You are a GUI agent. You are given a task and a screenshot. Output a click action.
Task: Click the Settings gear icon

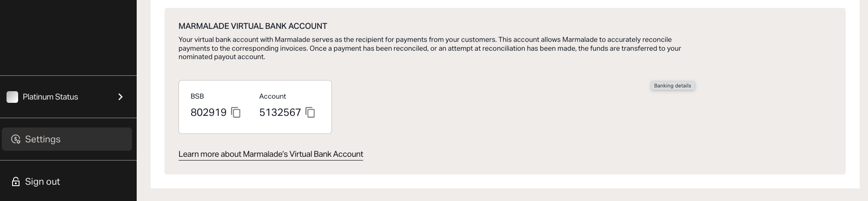tap(16, 139)
